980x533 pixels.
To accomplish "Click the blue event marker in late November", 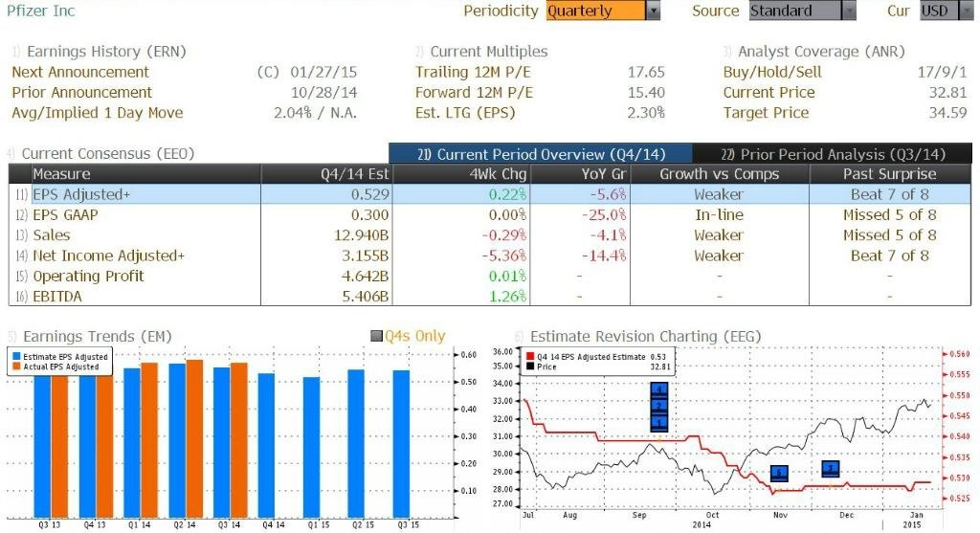I will (x=831, y=468).
